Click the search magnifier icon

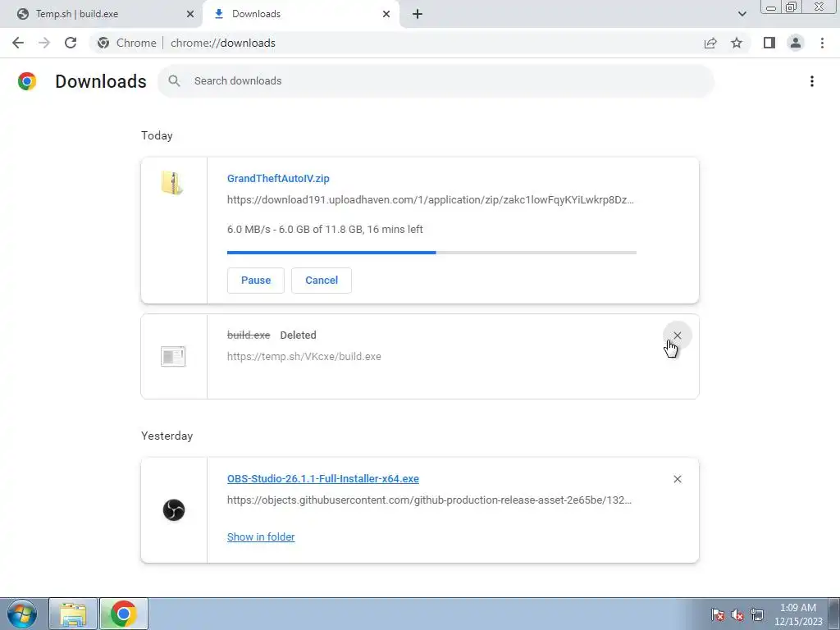(x=174, y=81)
